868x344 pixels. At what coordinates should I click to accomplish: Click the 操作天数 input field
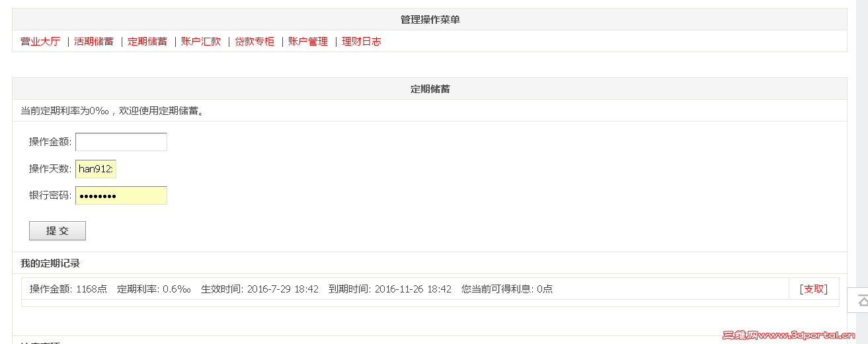coord(96,169)
